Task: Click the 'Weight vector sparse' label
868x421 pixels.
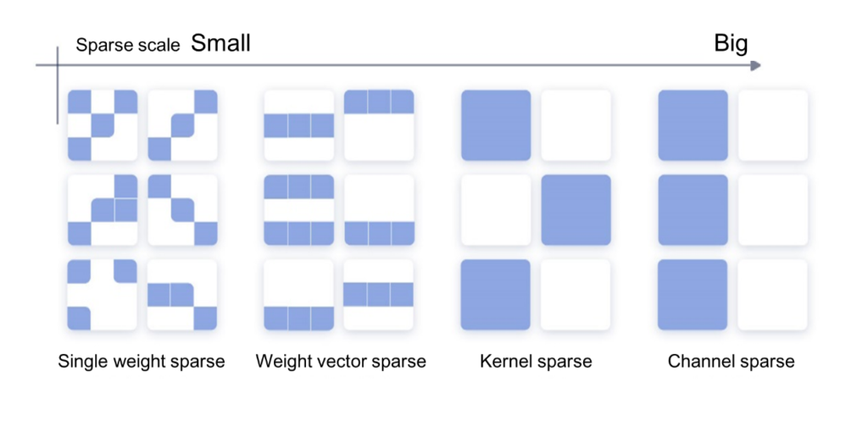Action: click(x=341, y=362)
